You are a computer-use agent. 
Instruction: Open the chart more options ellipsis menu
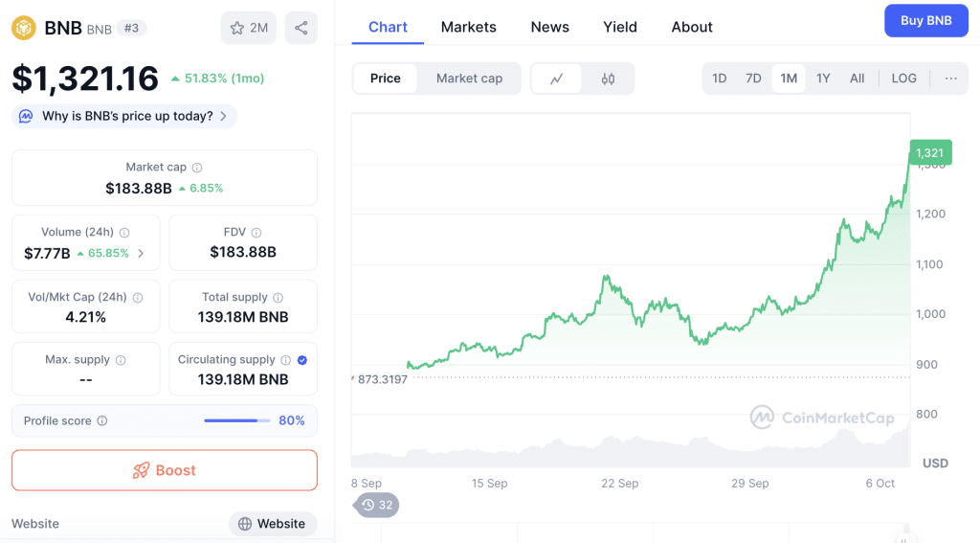[950, 79]
